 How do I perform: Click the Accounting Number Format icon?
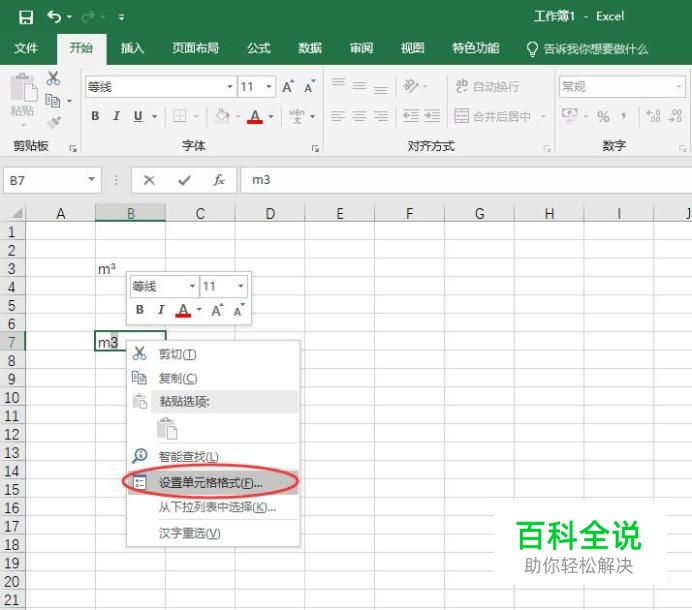tap(570, 116)
